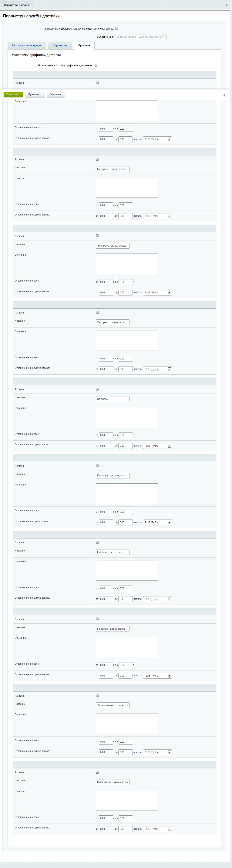Click the pin icon in the top tab bar
This screenshot has height=868, width=232.
227,5
